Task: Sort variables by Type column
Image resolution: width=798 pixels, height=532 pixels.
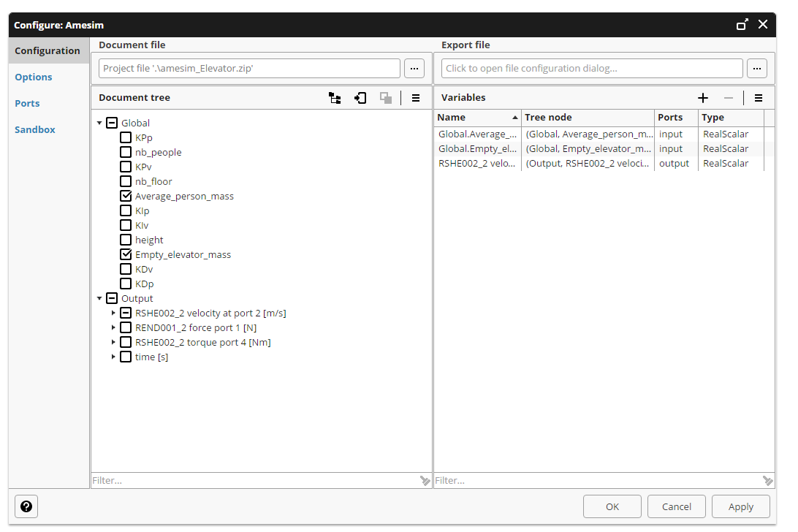Action: click(x=731, y=117)
